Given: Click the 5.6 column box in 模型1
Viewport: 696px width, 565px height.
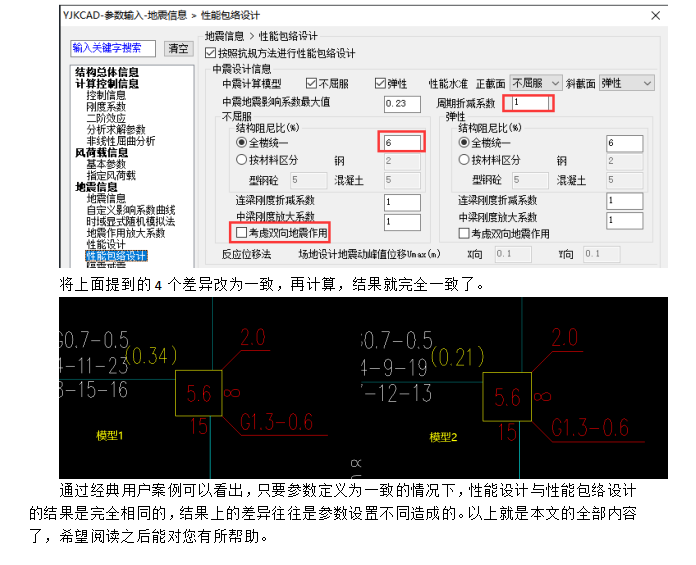Looking at the screenshot, I should [x=199, y=393].
